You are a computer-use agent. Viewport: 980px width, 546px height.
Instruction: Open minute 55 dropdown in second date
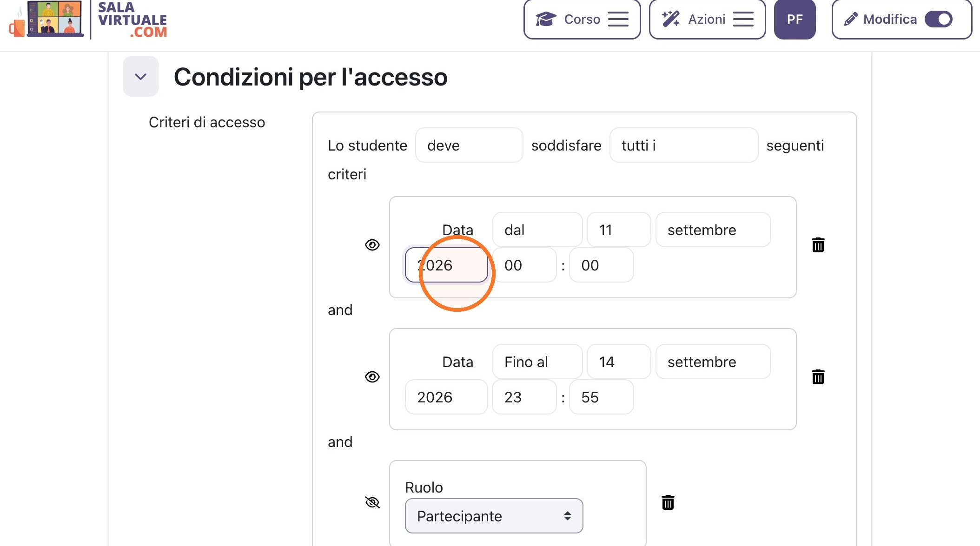click(602, 397)
